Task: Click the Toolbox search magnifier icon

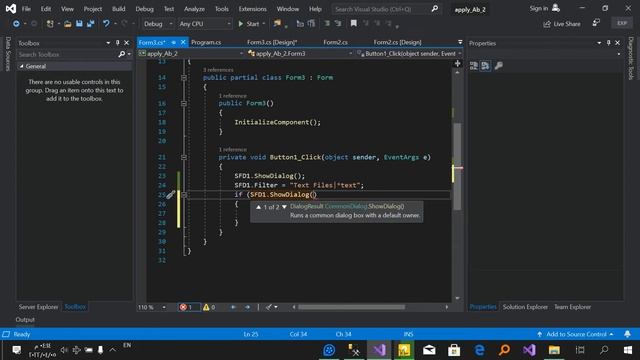Action: click(122, 54)
